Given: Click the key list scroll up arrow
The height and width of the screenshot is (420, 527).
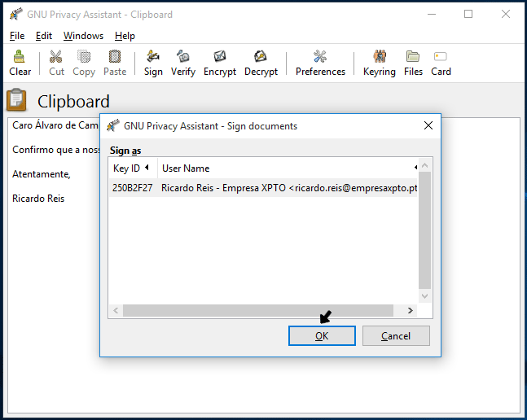Looking at the screenshot, I should [x=425, y=165].
